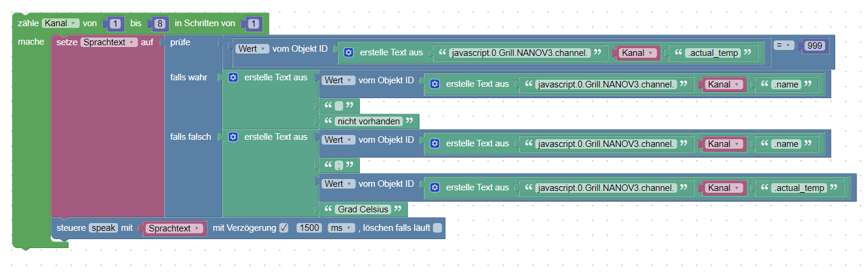
Task: Toggle the mit Verzögerung checkbox
Action: (284, 228)
